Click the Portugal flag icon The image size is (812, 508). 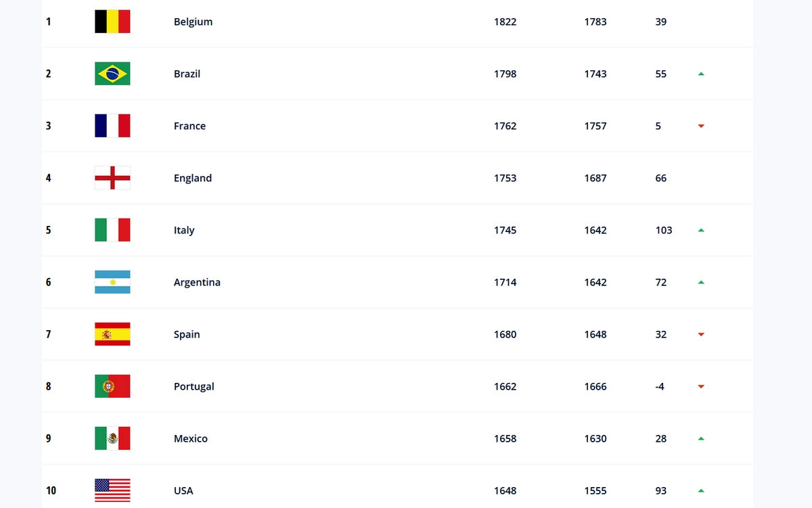[112, 386]
